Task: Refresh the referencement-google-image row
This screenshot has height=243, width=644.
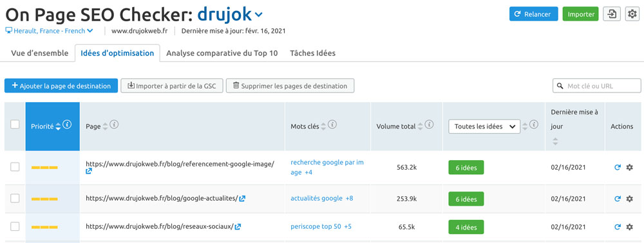Action: pyautogui.click(x=617, y=167)
